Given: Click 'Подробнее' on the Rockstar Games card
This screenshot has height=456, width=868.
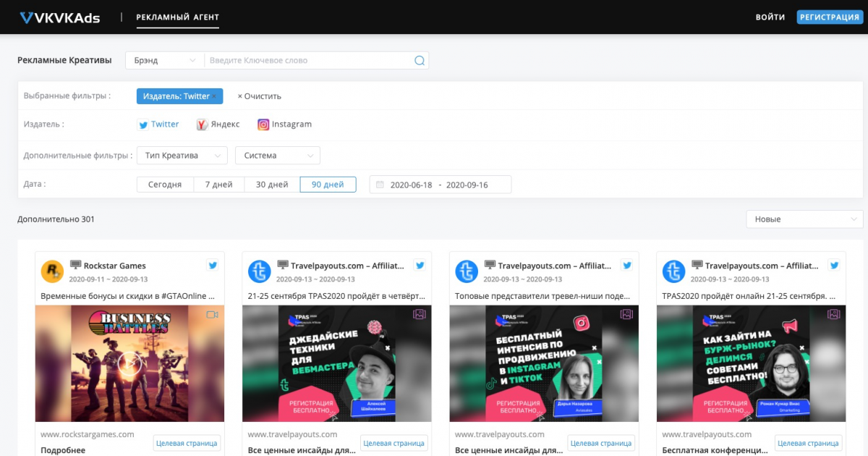Looking at the screenshot, I should coord(63,450).
